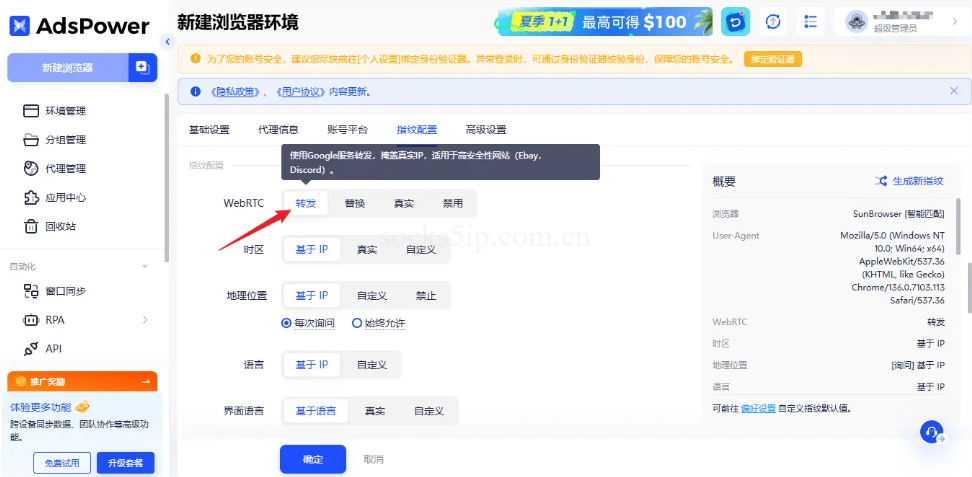The width and height of the screenshot is (972, 477).
Task: Set 语言 to 自定义
Action: [372, 365]
